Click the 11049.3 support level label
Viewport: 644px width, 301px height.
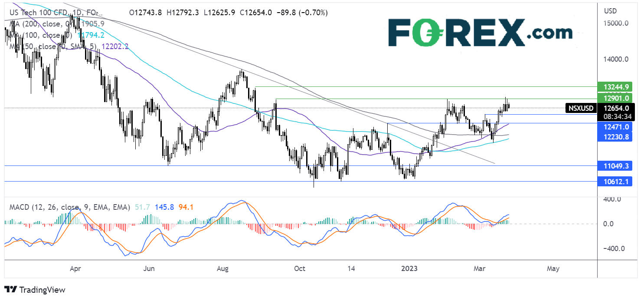615,165
